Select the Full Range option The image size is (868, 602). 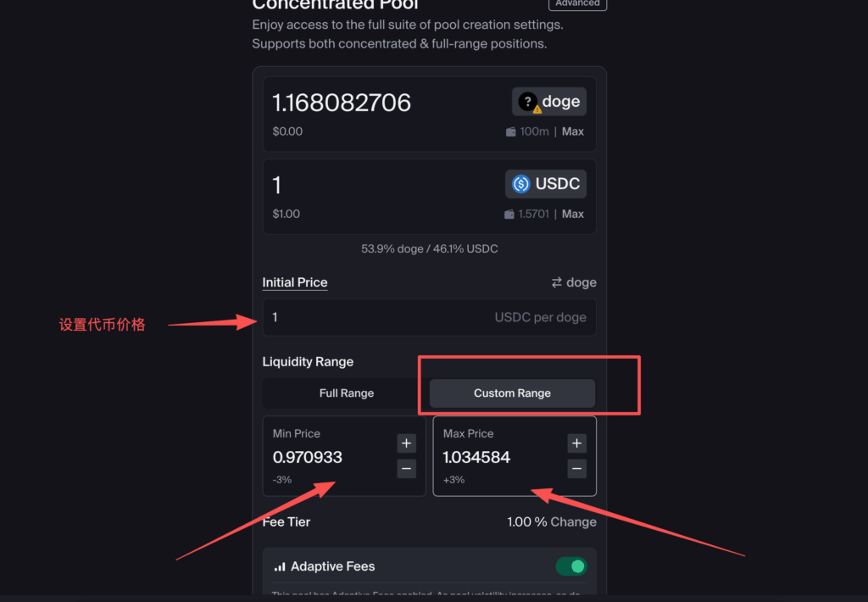pos(346,393)
